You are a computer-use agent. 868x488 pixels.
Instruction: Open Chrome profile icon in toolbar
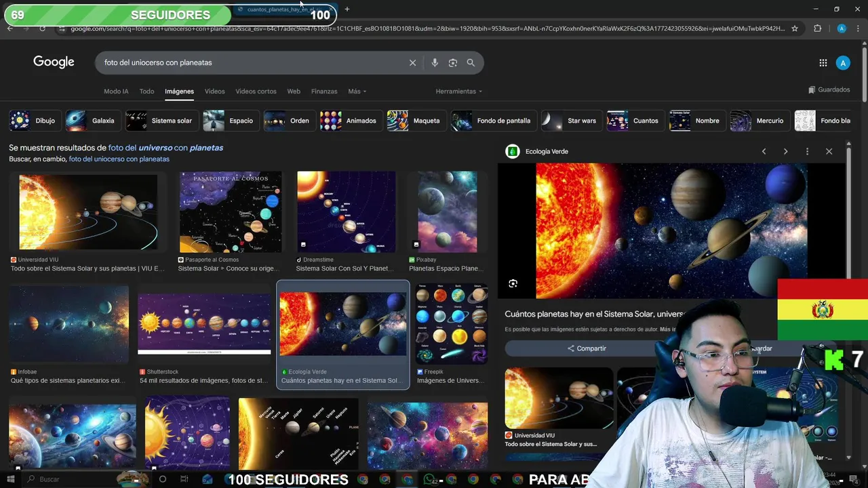842,28
